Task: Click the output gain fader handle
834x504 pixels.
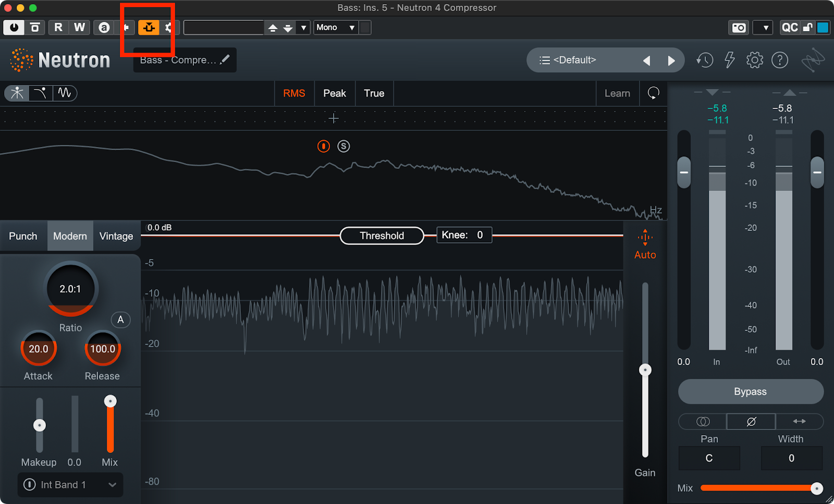Action: coord(817,172)
